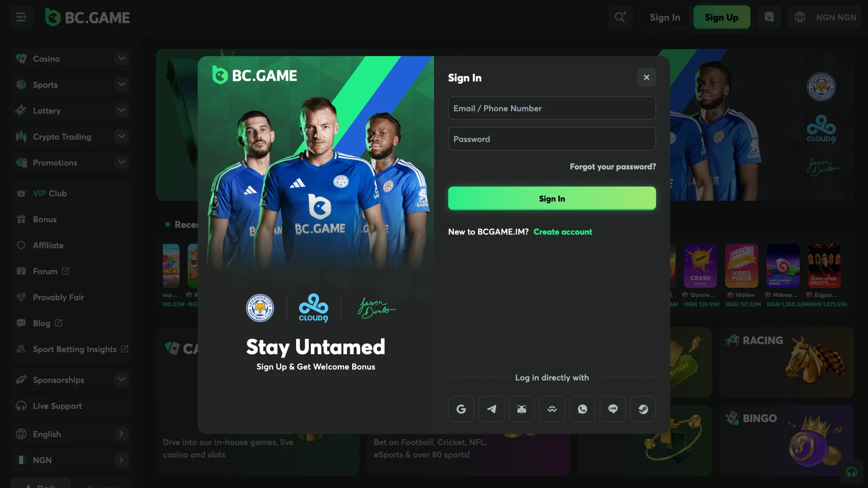Image resolution: width=868 pixels, height=488 pixels.
Task: Click the Sign In green button
Action: click(552, 198)
